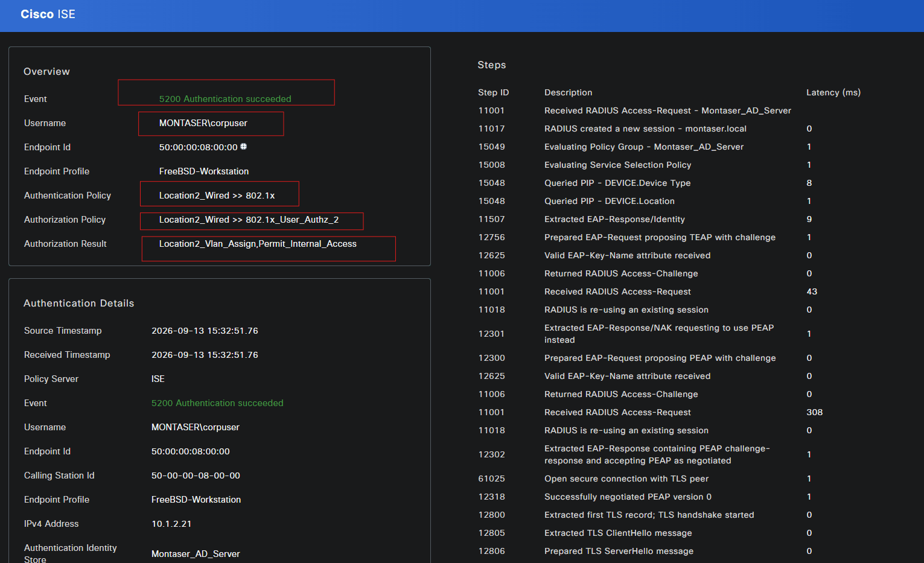Select 'Extracted EAP-Response/NAK requesting to use PEAP' step
Image resolution: width=924 pixels, height=563 pixels.
coord(659,334)
